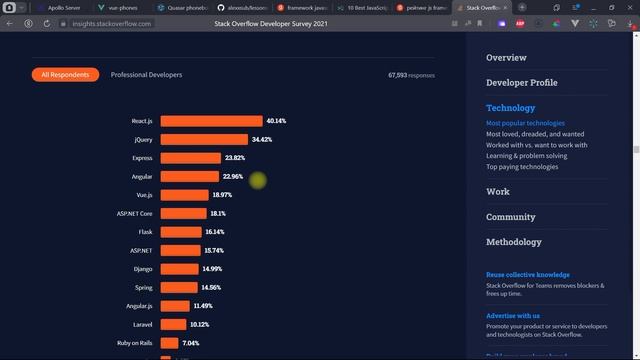640x360 pixels.
Task: Select the All Respondents filter
Action: pyautogui.click(x=65, y=75)
